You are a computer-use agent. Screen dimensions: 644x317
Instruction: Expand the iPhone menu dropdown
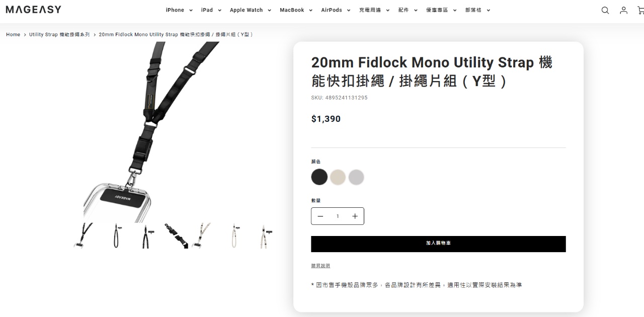[x=180, y=10]
